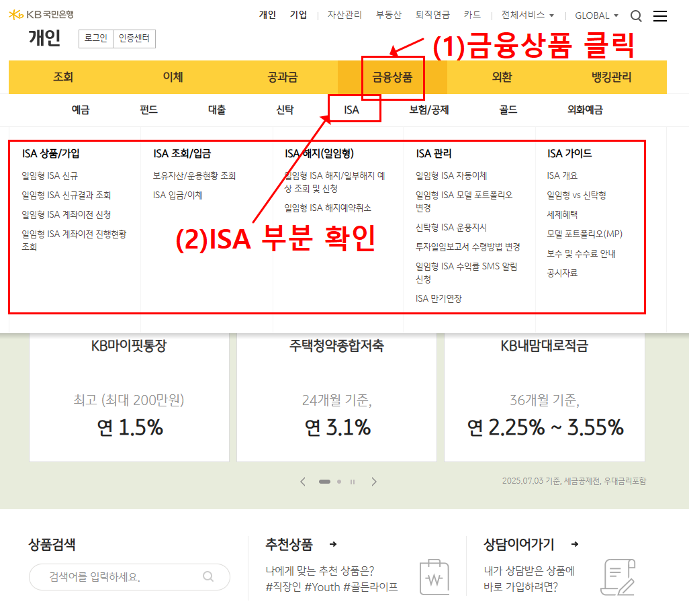689x616 pixels.
Task: Open 투자일임보고서 수령방법 변경 link
Action: 468,247
